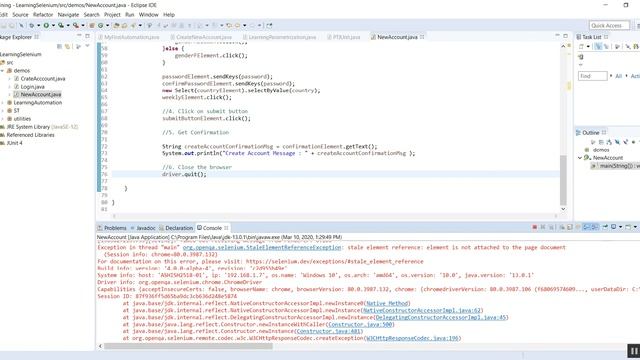640x360 pixels.
Task: Click the Collapse All icon in Package Explorer
Action: click(59, 46)
